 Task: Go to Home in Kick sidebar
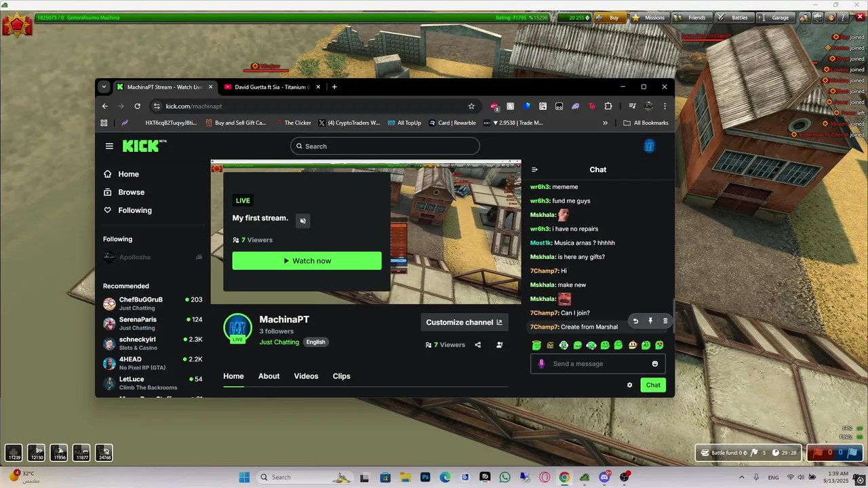pyautogui.click(x=128, y=174)
